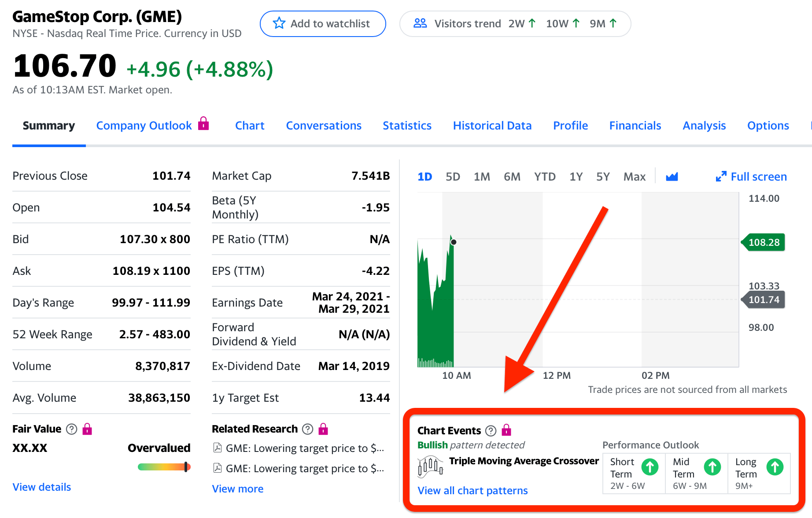Click the Related Research lock icon
This screenshot has height=518, width=812.
(324, 429)
